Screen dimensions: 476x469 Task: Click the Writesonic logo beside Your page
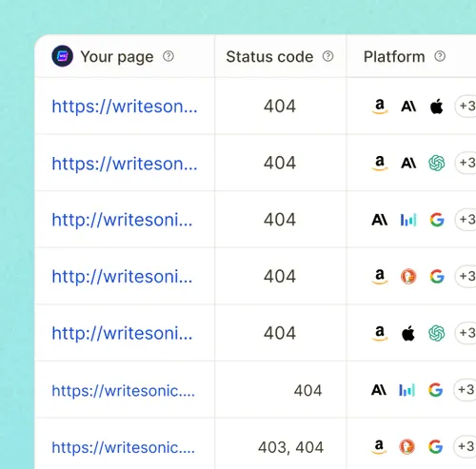point(63,56)
